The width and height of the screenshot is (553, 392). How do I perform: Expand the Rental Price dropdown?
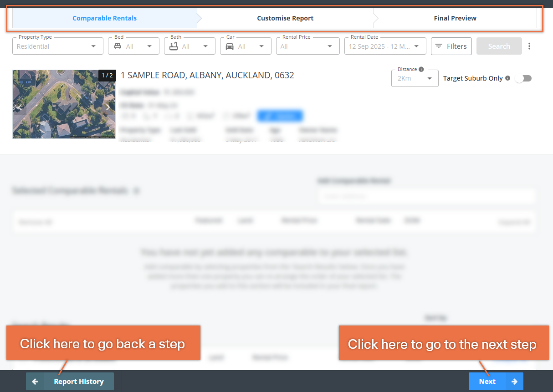tap(308, 46)
